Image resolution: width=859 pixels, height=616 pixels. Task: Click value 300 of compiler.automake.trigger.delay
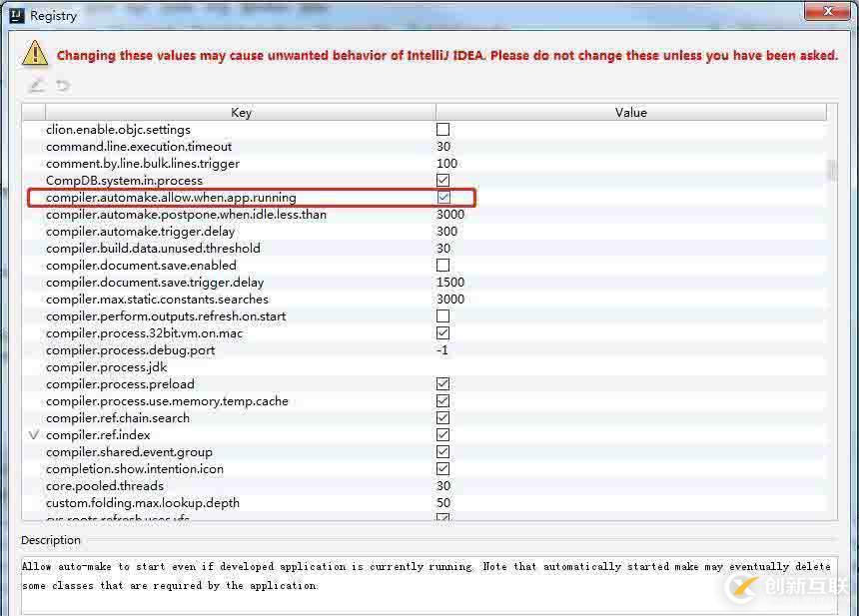[x=446, y=231]
